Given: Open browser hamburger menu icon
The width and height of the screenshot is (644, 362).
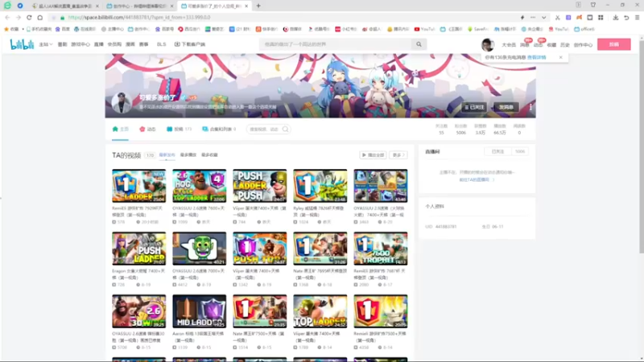Looking at the screenshot, I should coord(637,18).
